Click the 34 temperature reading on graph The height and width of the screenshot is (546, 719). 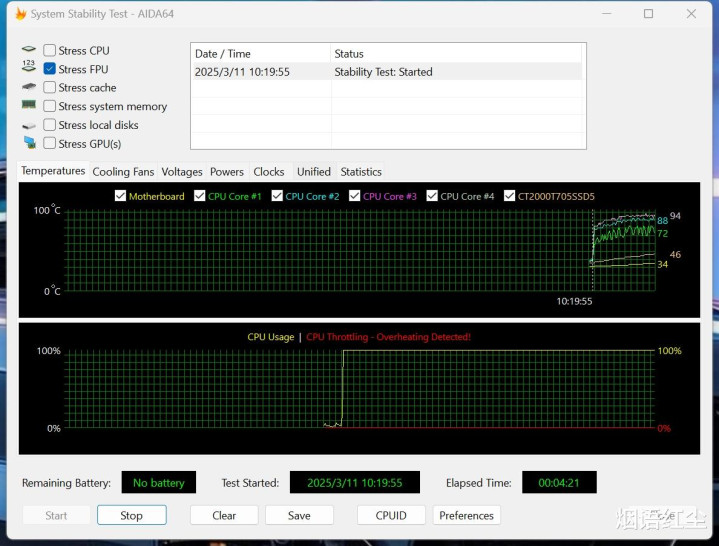pyautogui.click(x=662, y=264)
